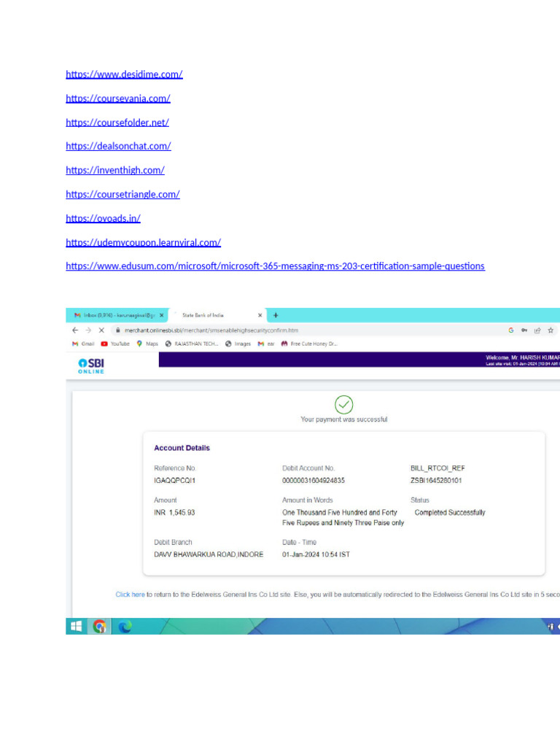Open Microsoft Edge from the taskbar
The image size is (560, 747).
click(125, 627)
